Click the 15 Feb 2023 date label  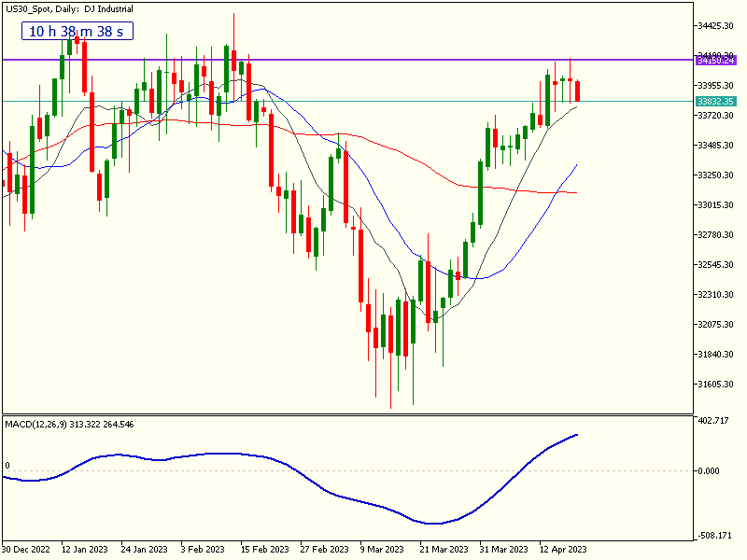point(264,550)
